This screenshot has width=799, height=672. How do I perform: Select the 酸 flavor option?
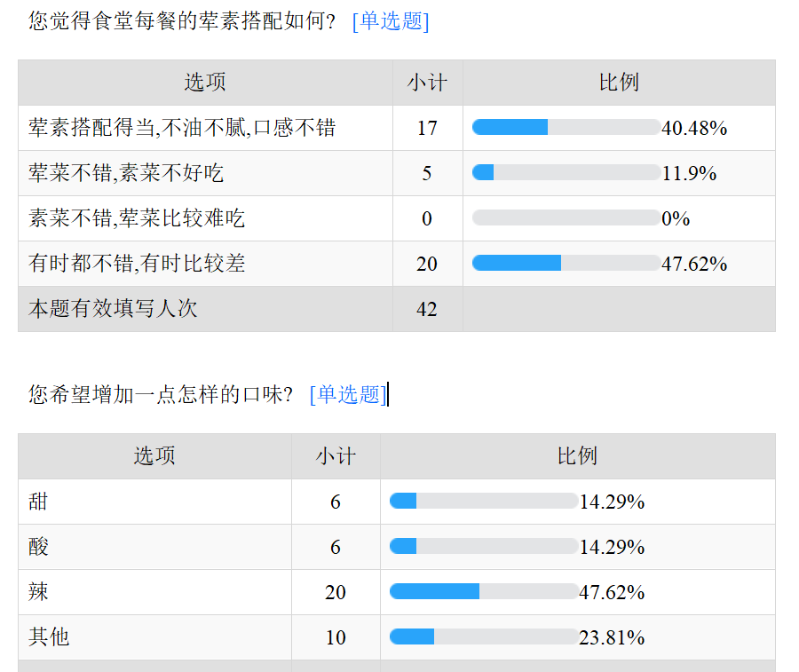coord(38,547)
